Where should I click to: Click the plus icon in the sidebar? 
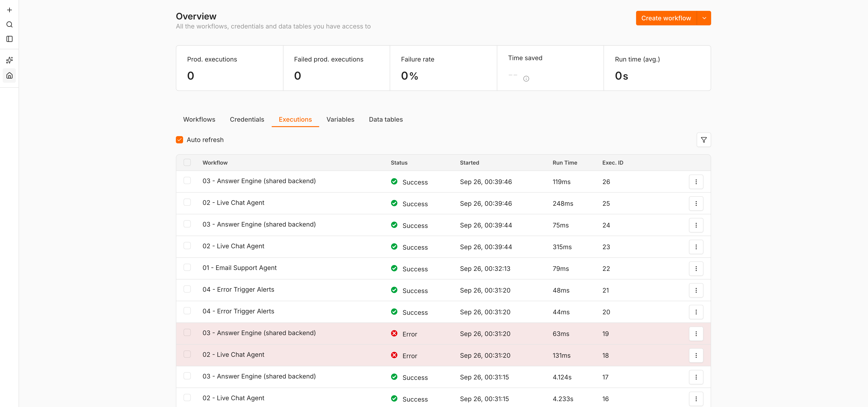(x=9, y=10)
